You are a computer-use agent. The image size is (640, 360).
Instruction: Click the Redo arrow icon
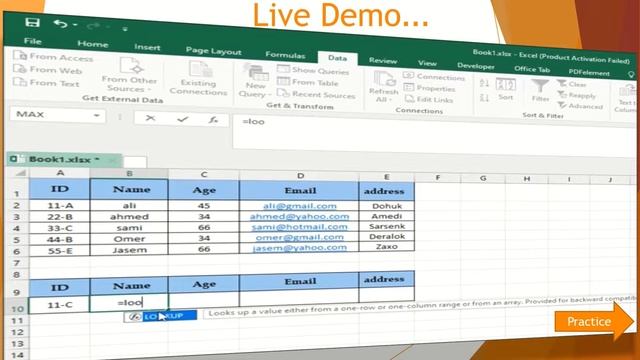coord(93,26)
